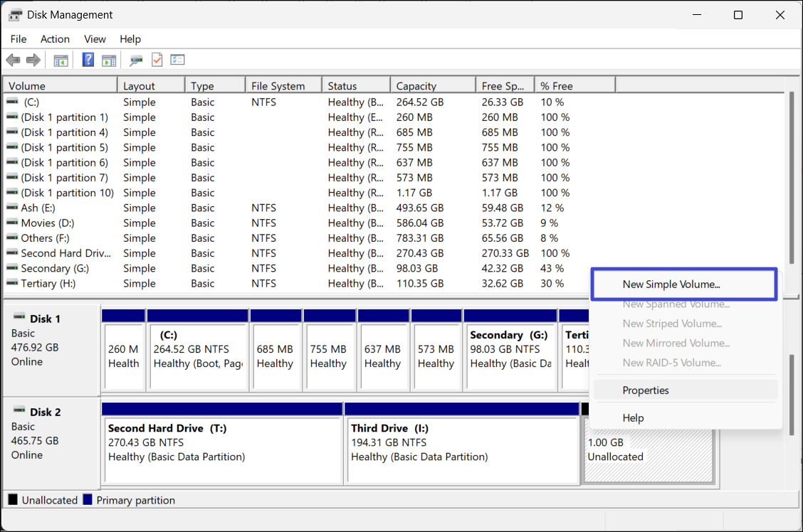Toggle the action pane toolbar icon
The image size is (803, 532).
(109, 60)
